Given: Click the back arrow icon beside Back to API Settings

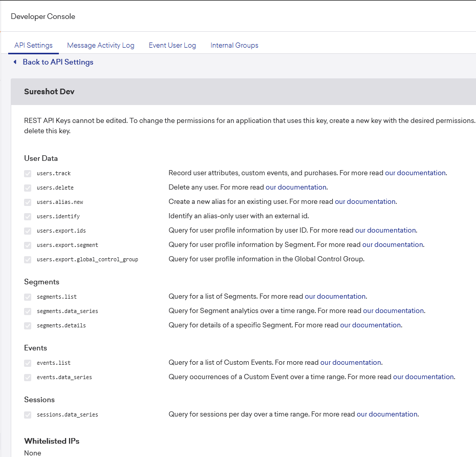Looking at the screenshot, I should click(15, 62).
